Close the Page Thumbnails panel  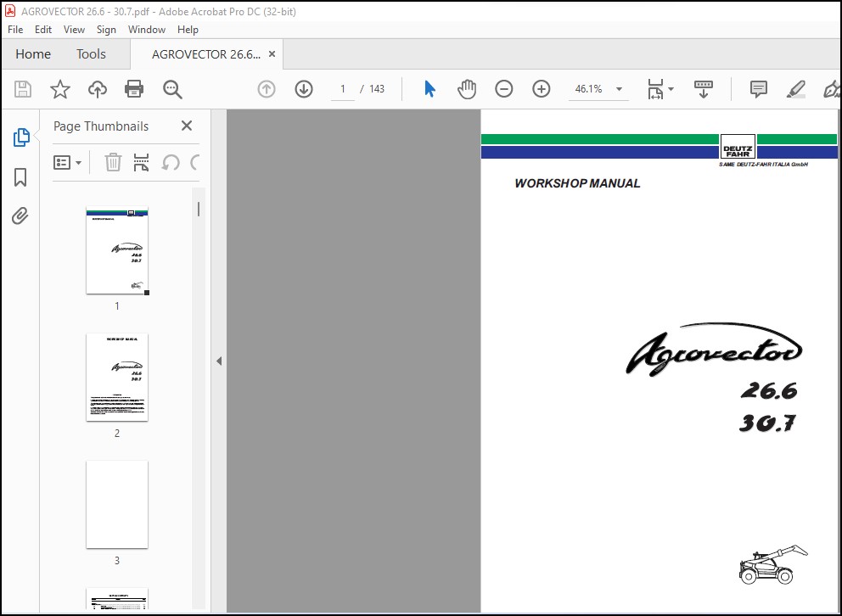click(x=187, y=126)
